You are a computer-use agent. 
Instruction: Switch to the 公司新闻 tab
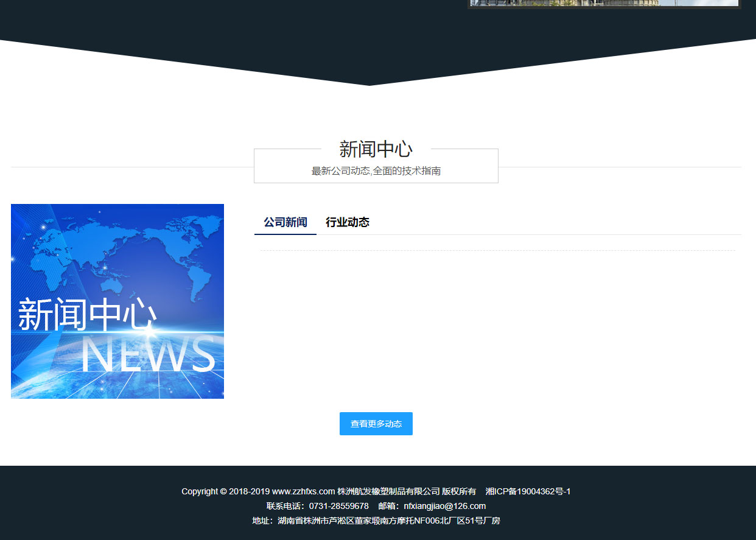coord(285,222)
